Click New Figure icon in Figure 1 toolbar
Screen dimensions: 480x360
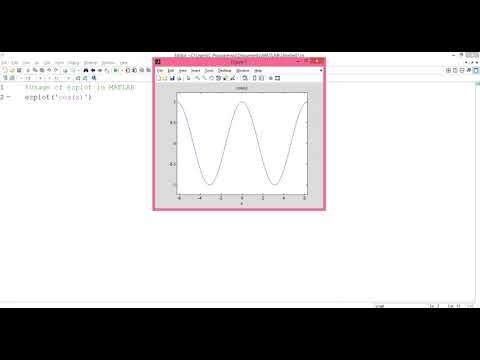[x=159, y=78]
